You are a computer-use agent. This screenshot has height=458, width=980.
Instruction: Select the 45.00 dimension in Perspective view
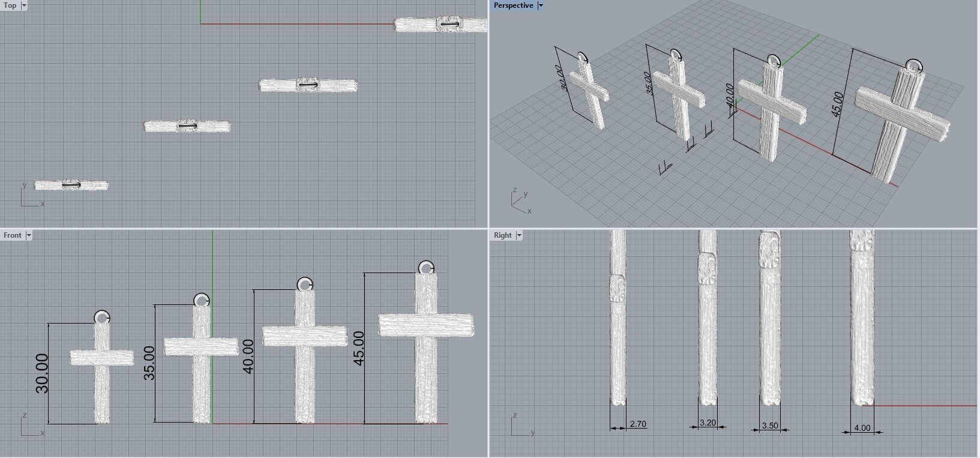pyautogui.click(x=837, y=104)
